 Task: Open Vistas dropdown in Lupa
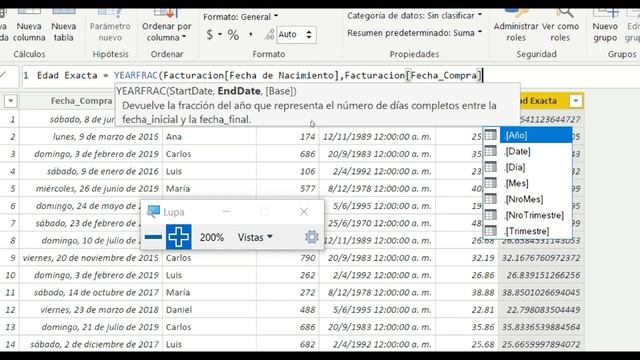click(255, 237)
